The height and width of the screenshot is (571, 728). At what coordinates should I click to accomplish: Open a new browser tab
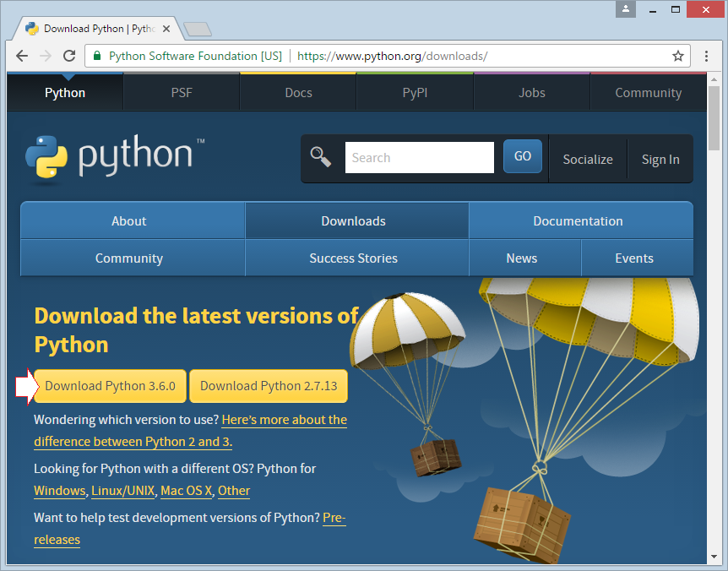[x=198, y=30]
